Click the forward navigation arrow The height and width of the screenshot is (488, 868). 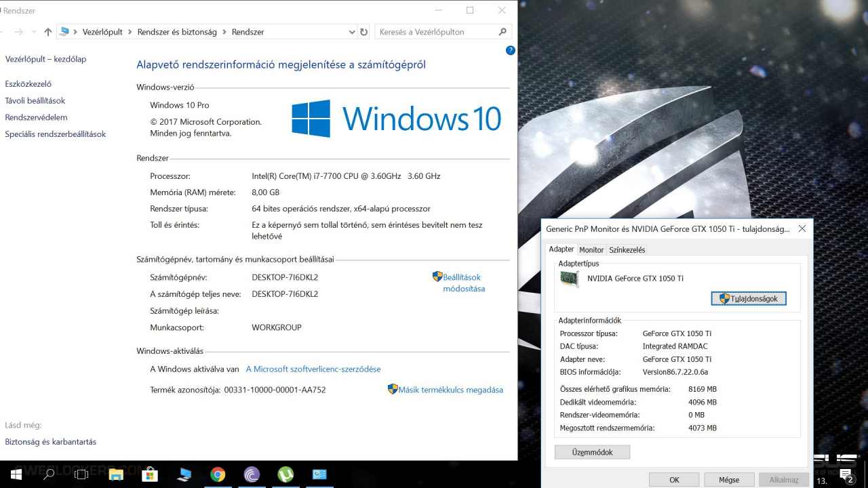click(18, 32)
